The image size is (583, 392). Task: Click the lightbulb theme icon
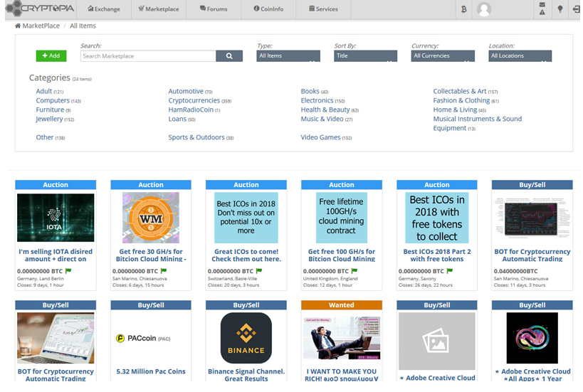pyautogui.click(x=560, y=9)
